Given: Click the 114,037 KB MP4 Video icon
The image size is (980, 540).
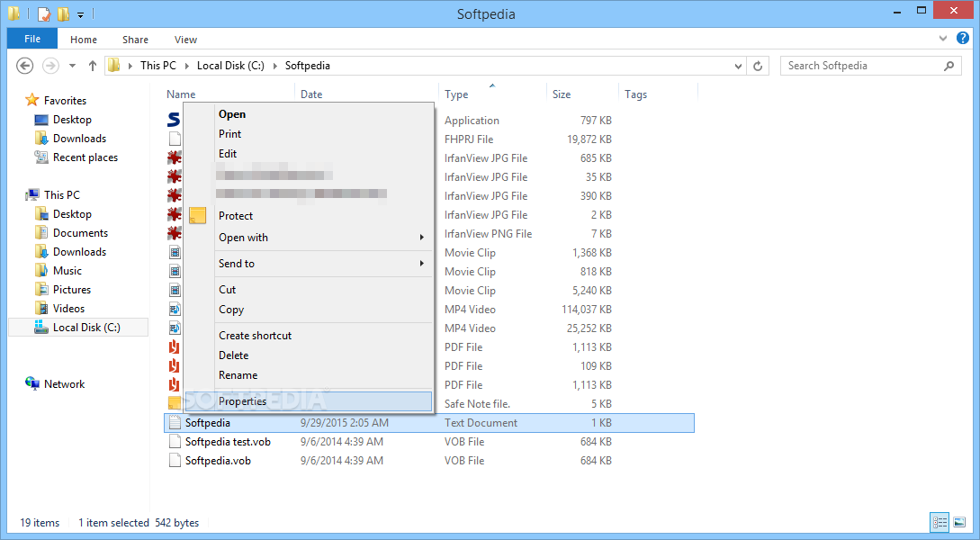Looking at the screenshot, I should coord(175,309).
